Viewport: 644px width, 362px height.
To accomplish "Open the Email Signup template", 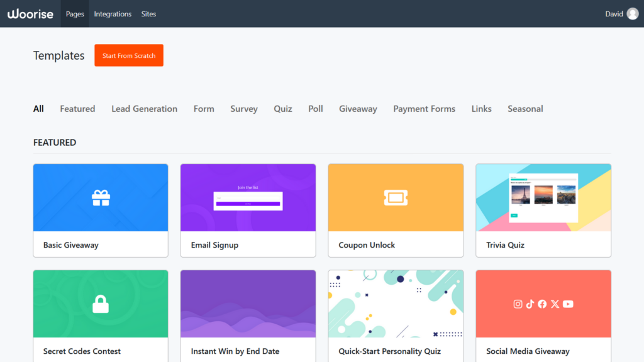I will pyautogui.click(x=248, y=197).
